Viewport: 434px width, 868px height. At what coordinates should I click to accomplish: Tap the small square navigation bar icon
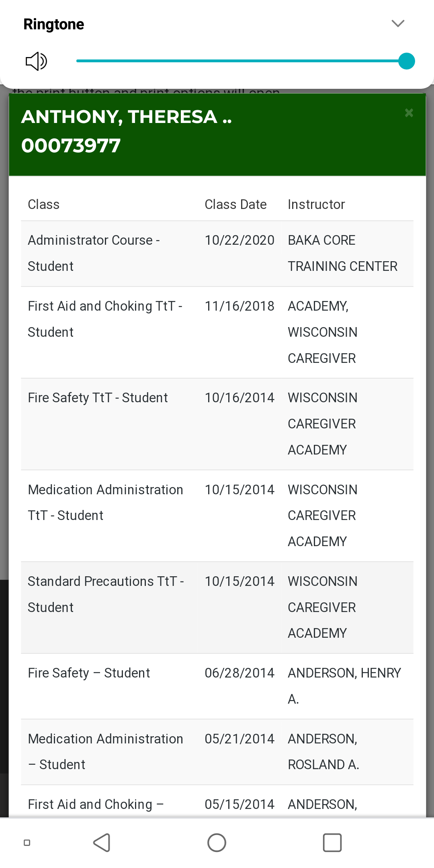(27, 843)
